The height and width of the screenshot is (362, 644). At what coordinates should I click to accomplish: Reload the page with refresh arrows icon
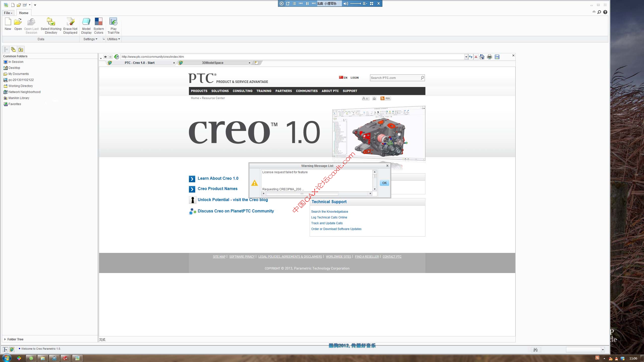(471, 57)
